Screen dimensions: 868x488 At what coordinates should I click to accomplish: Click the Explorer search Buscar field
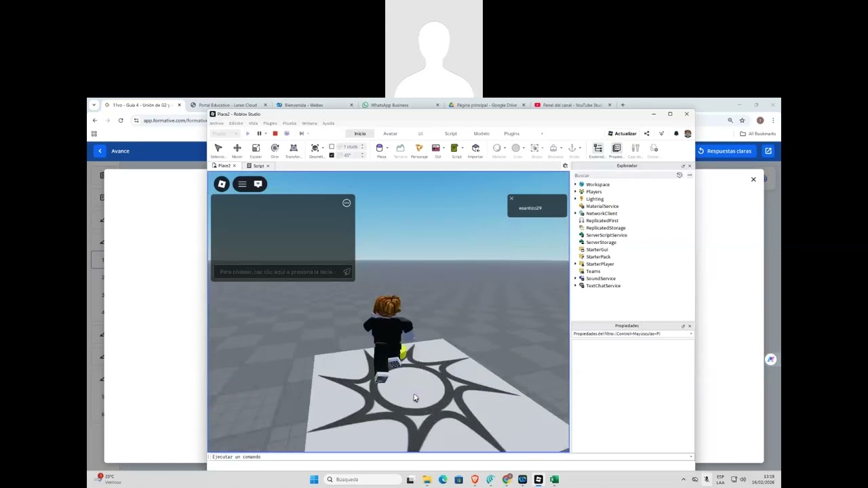click(x=624, y=176)
